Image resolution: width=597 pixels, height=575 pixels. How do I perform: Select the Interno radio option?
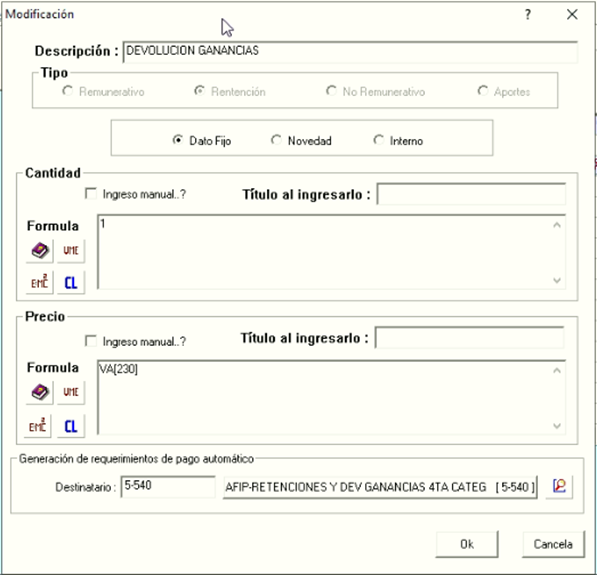(x=378, y=140)
